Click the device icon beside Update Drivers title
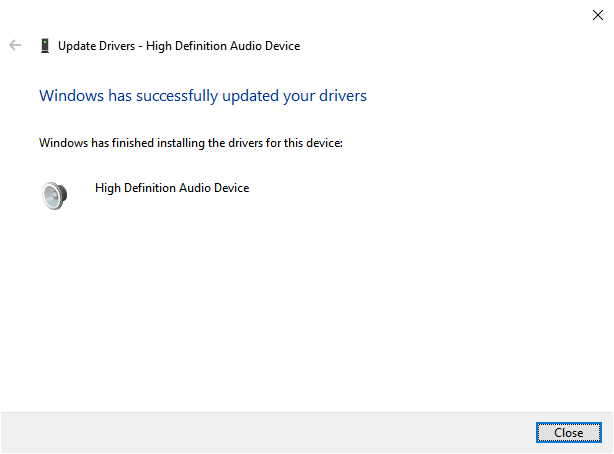Screen dimensions: 614x454 45,46
